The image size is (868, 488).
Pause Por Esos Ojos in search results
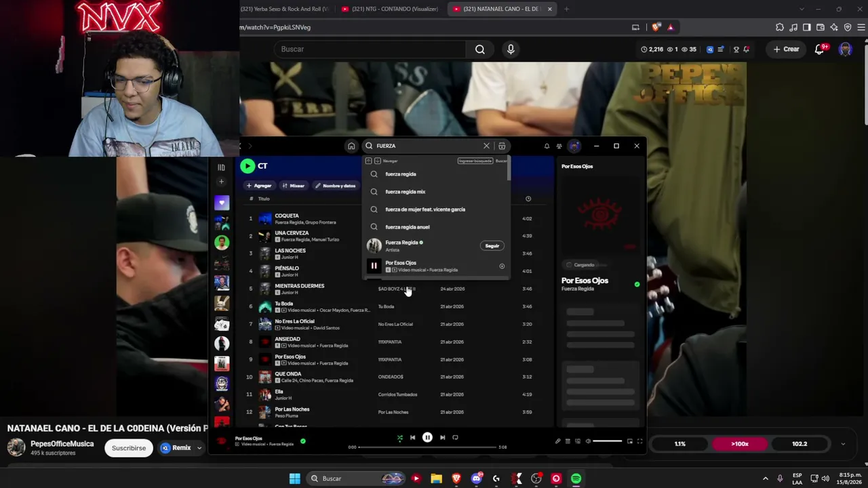coord(374,266)
